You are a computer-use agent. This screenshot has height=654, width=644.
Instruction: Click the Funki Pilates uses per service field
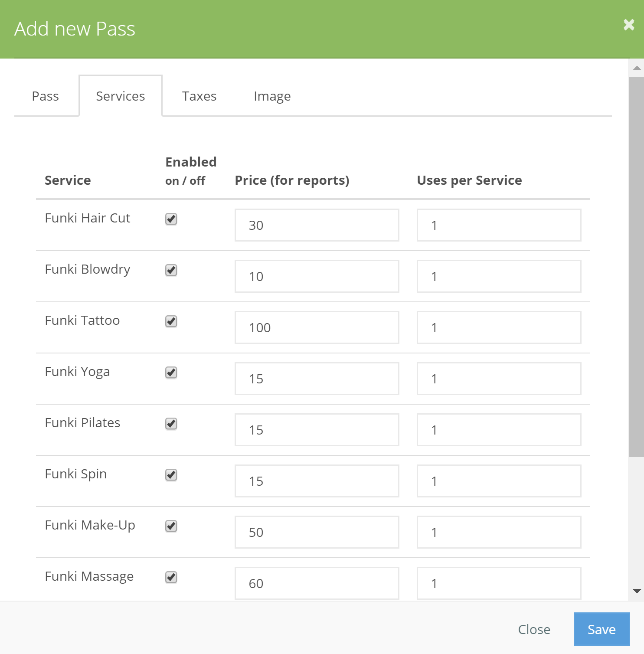coord(498,429)
